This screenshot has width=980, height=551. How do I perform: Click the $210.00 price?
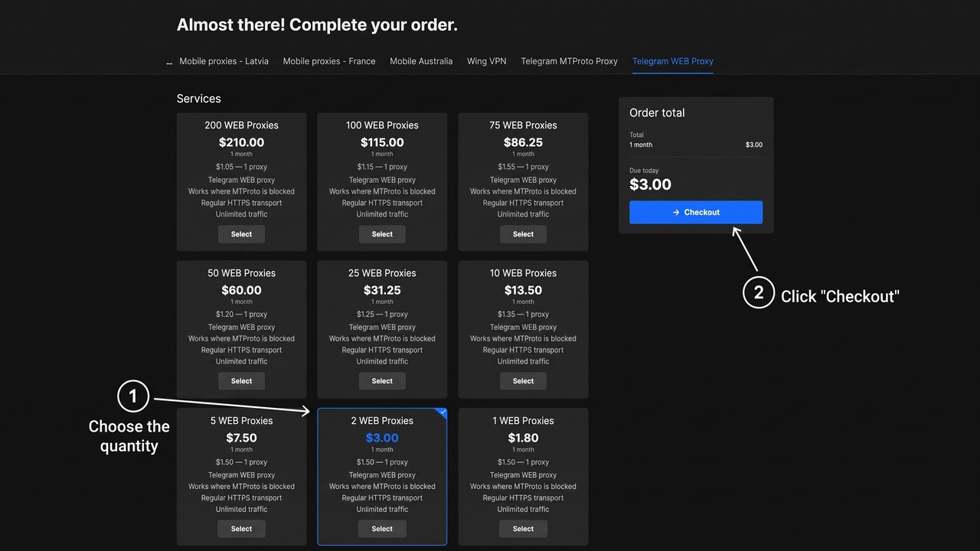[241, 142]
